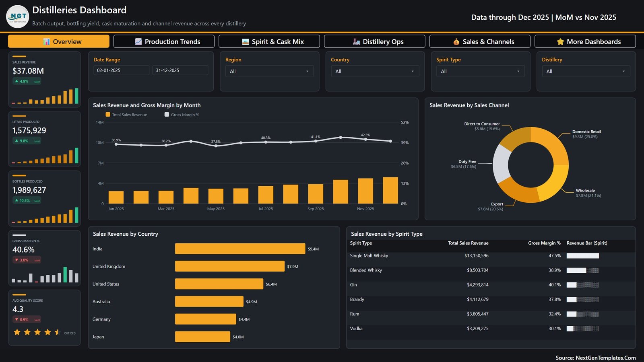Image resolution: width=644 pixels, height=362 pixels.
Task: Click the Distillery Ops factory icon
Action: pos(356,41)
